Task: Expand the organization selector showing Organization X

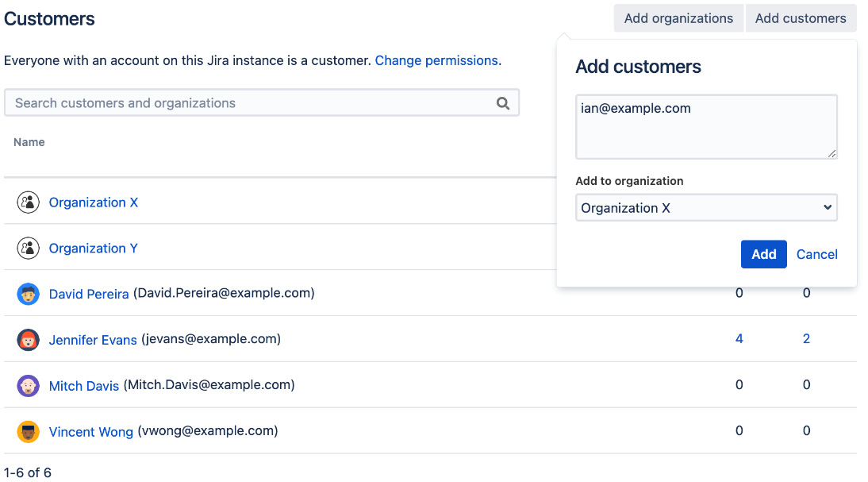Action: coord(705,207)
